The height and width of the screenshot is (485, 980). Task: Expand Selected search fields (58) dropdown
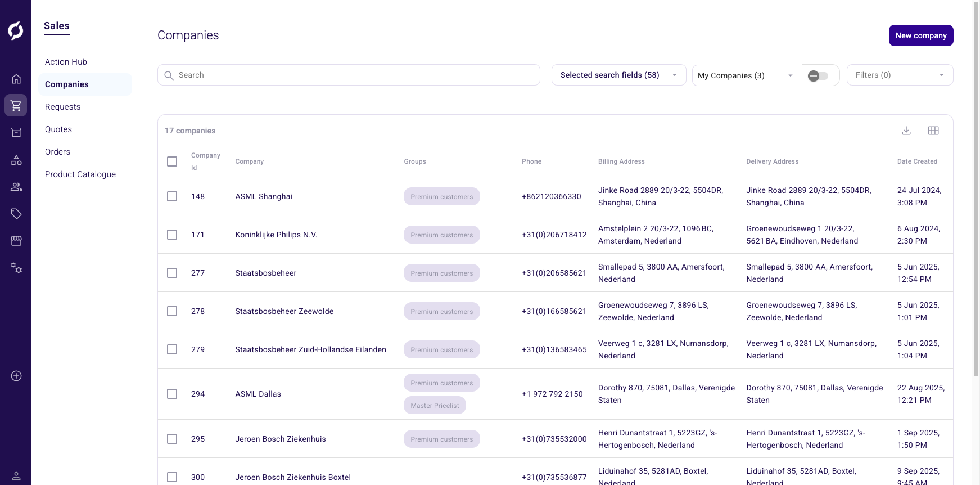[x=619, y=75]
